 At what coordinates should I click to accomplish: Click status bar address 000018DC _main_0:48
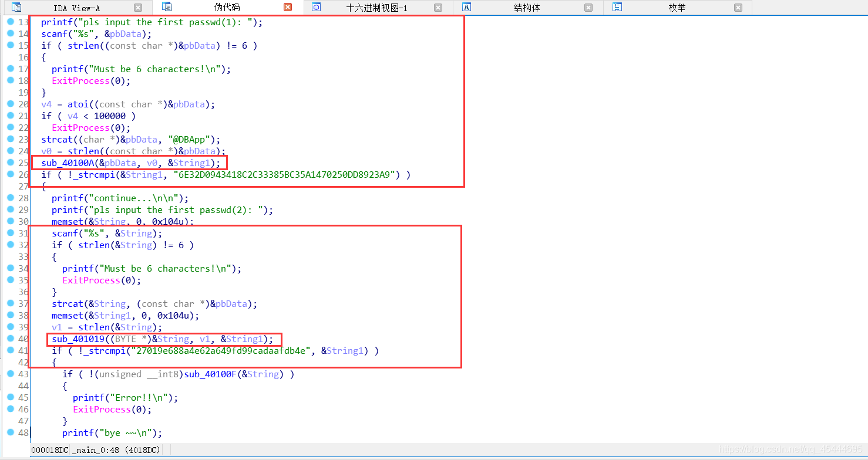coord(95,449)
